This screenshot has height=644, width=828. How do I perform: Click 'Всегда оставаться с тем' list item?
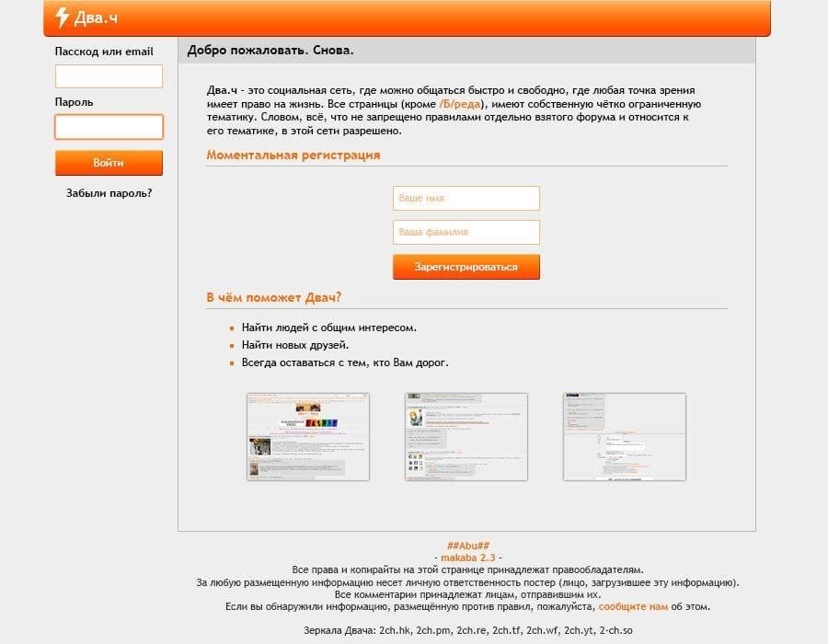tap(345, 363)
